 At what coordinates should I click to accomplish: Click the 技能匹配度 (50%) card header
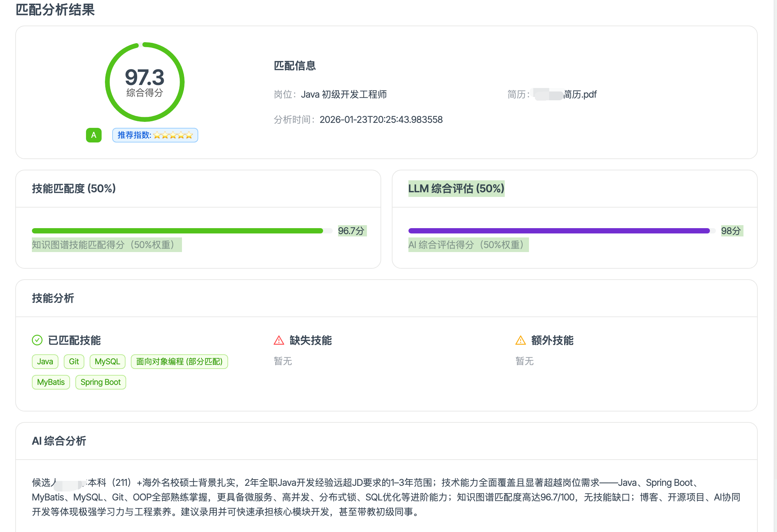(74, 189)
